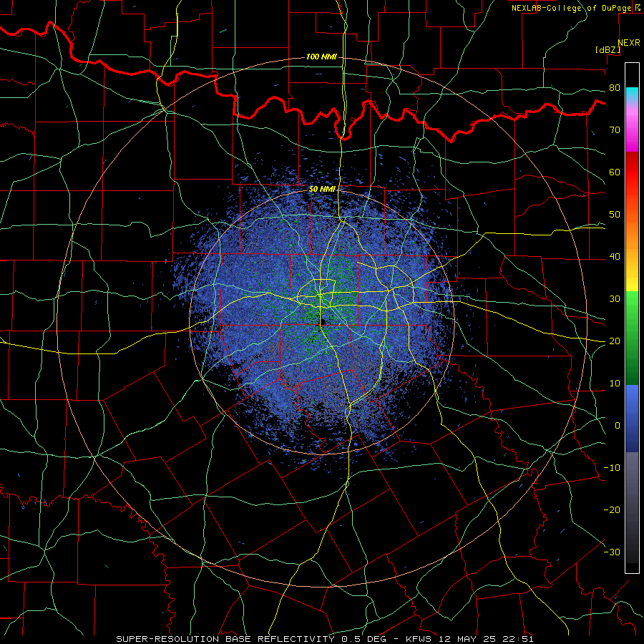
Task: Click the Super-Resolution Base Reflectivity KFWS caption
Action: point(325,639)
